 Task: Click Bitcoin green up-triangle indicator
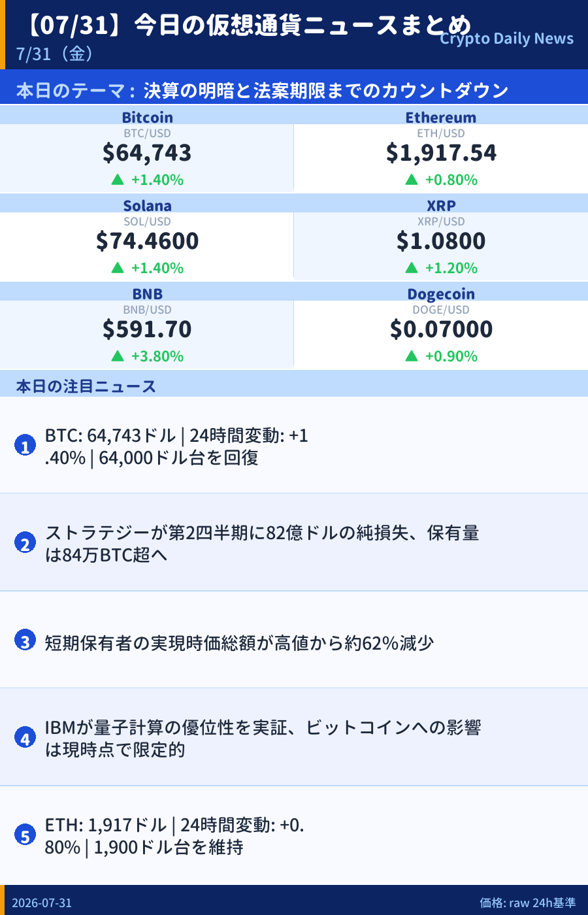pos(118,179)
